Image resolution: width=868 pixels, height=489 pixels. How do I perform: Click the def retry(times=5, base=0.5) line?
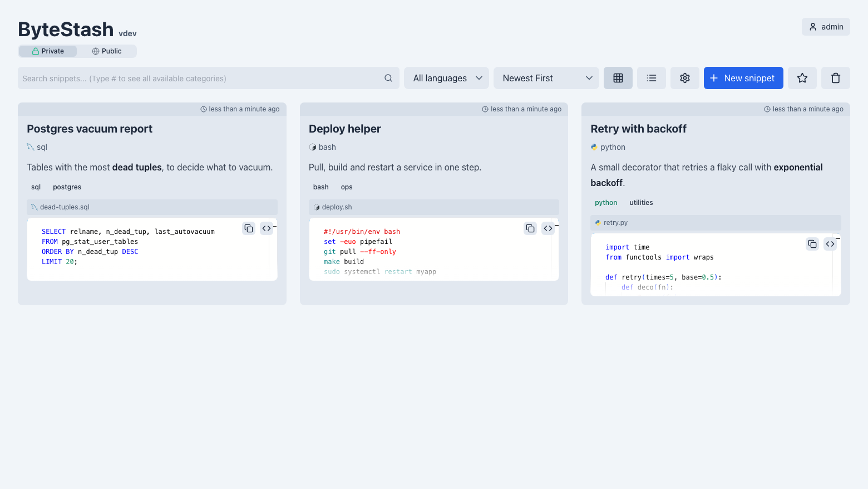(x=663, y=277)
